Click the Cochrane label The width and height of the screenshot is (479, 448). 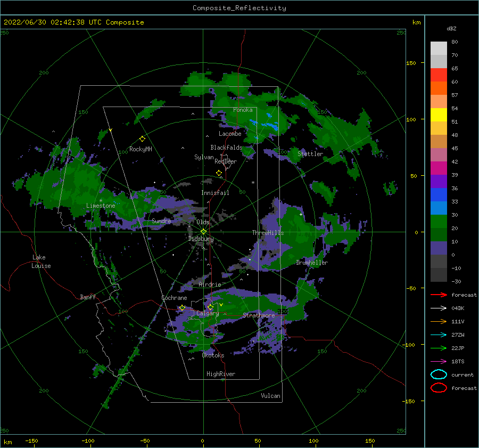coord(174,298)
